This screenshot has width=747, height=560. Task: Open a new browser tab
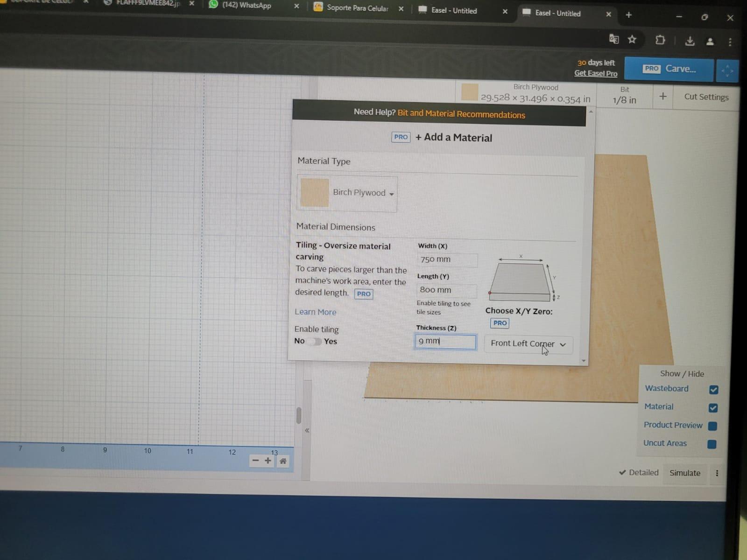click(x=629, y=15)
